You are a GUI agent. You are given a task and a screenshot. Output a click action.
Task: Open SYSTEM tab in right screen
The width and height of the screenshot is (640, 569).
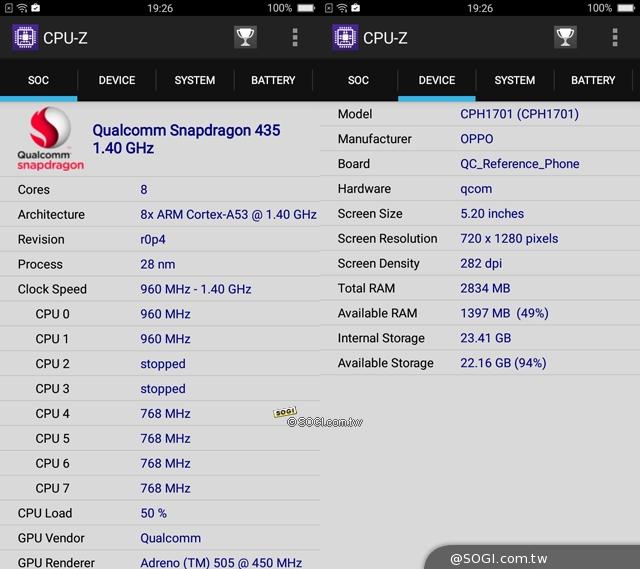coord(515,80)
